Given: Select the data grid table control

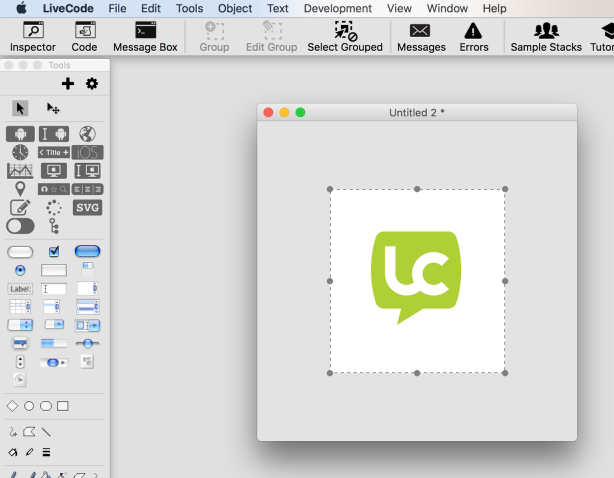Looking at the screenshot, I should [20, 307].
